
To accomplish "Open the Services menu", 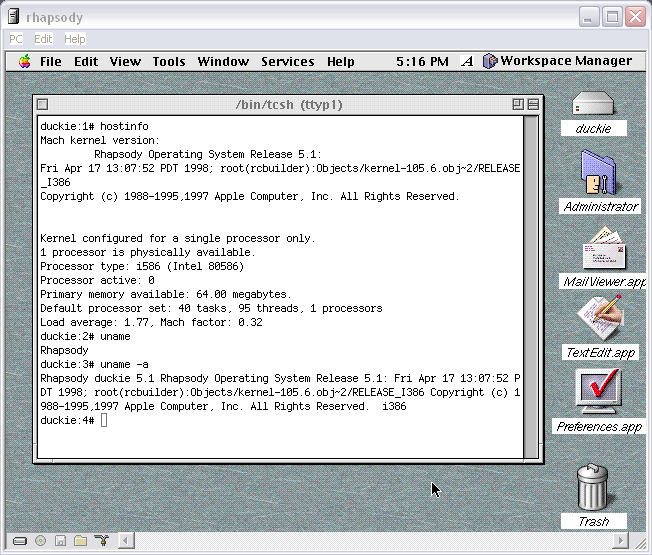I will point(288,62).
